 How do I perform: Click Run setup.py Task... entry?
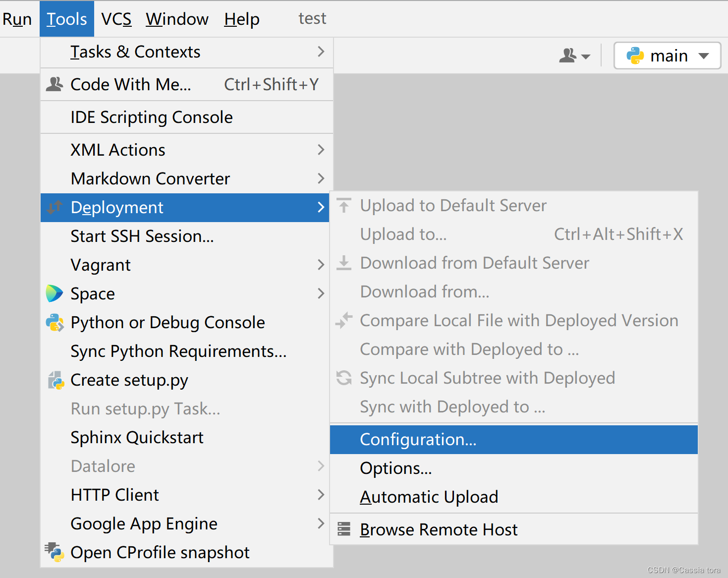coord(185,408)
